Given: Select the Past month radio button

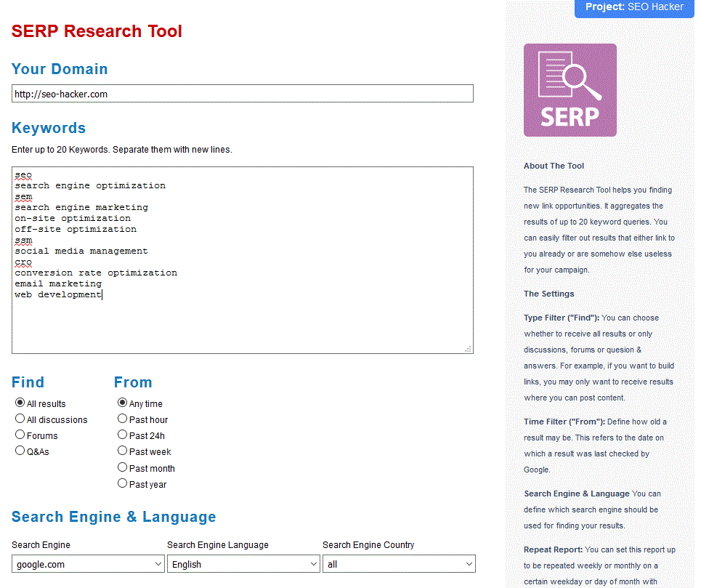Looking at the screenshot, I should 123,467.
